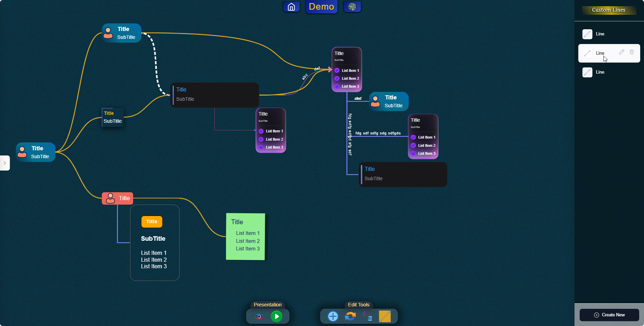
Task: Click the home icon in top bar
Action: pos(291,7)
